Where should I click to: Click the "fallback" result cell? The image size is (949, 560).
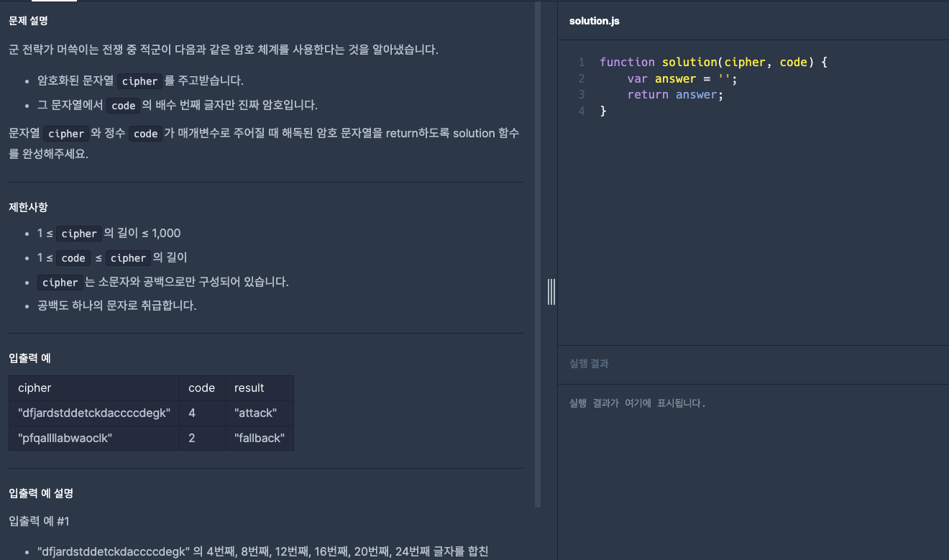(x=260, y=438)
